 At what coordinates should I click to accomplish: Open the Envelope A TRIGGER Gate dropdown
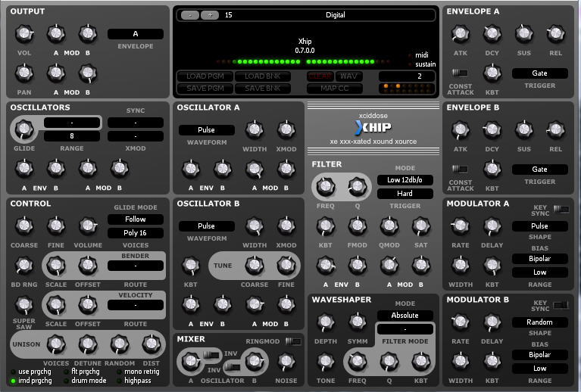tap(540, 73)
